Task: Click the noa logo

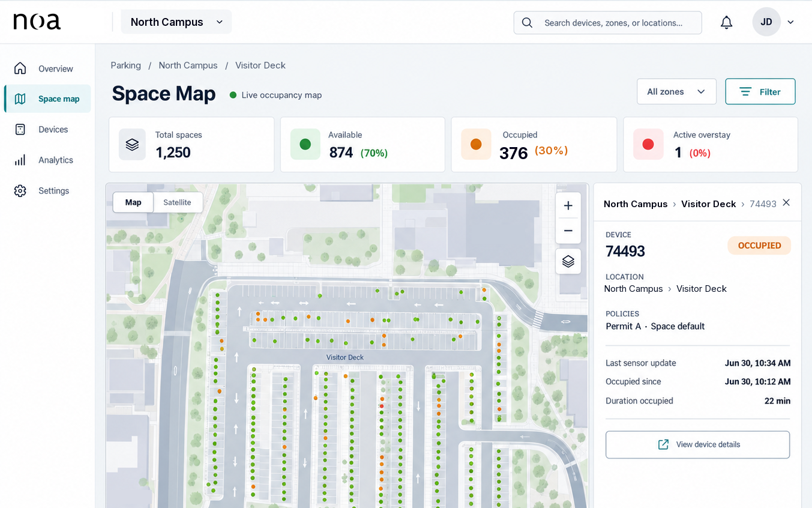Action: (x=37, y=22)
